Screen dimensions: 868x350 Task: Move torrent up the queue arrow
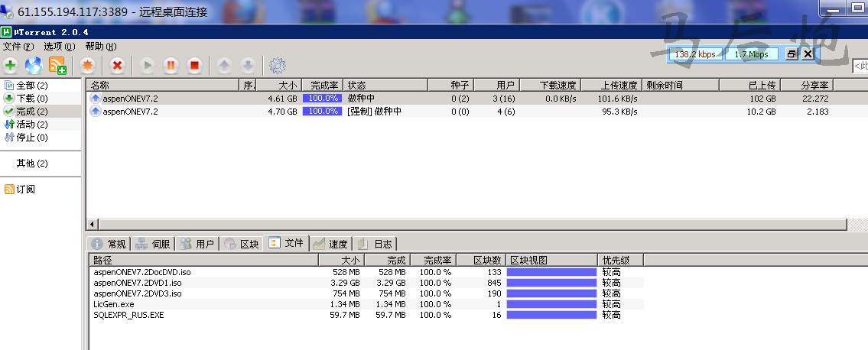(x=224, y=66)
